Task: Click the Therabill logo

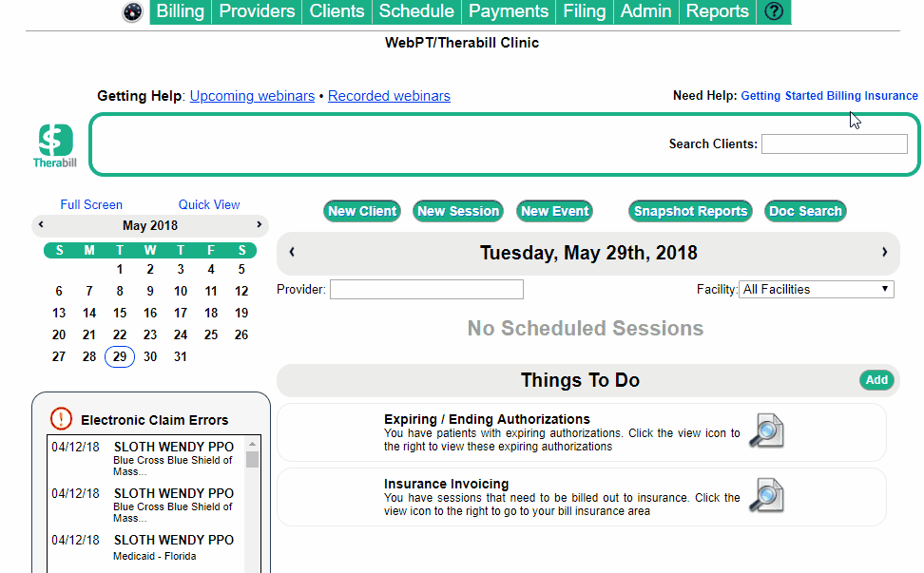Action: tap(55, 145)
